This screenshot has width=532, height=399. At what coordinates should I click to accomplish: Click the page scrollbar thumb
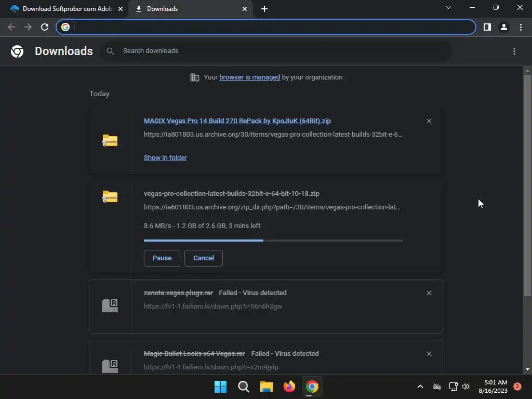(x=527, y=185)
